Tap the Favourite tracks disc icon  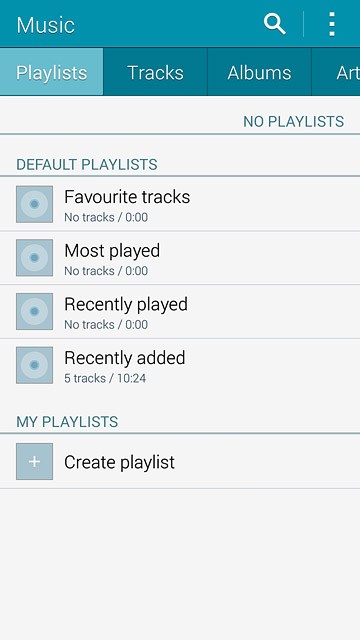coord(34,204)
